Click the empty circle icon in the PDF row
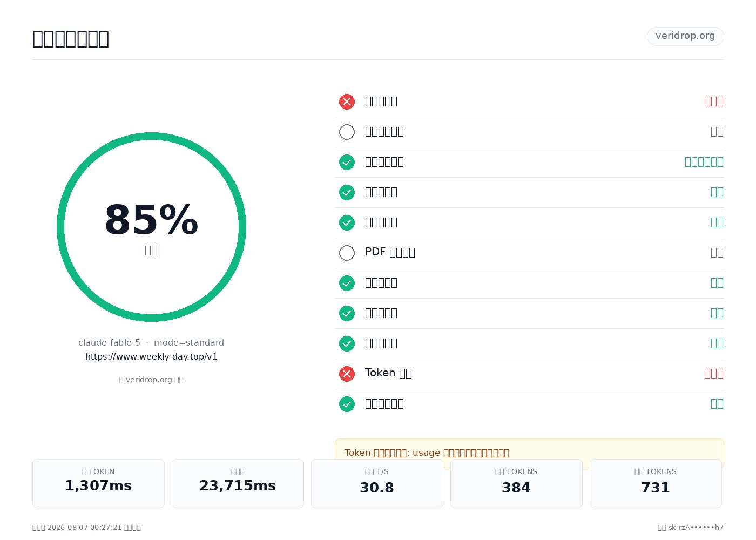Screen dimensions: 756x540 pos(347,253)
